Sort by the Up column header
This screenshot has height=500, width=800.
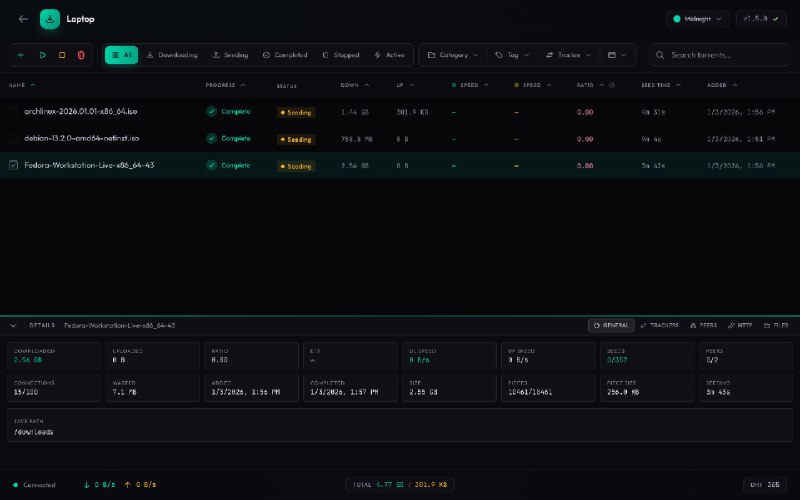pyautogui.click(x=405, y=85)
